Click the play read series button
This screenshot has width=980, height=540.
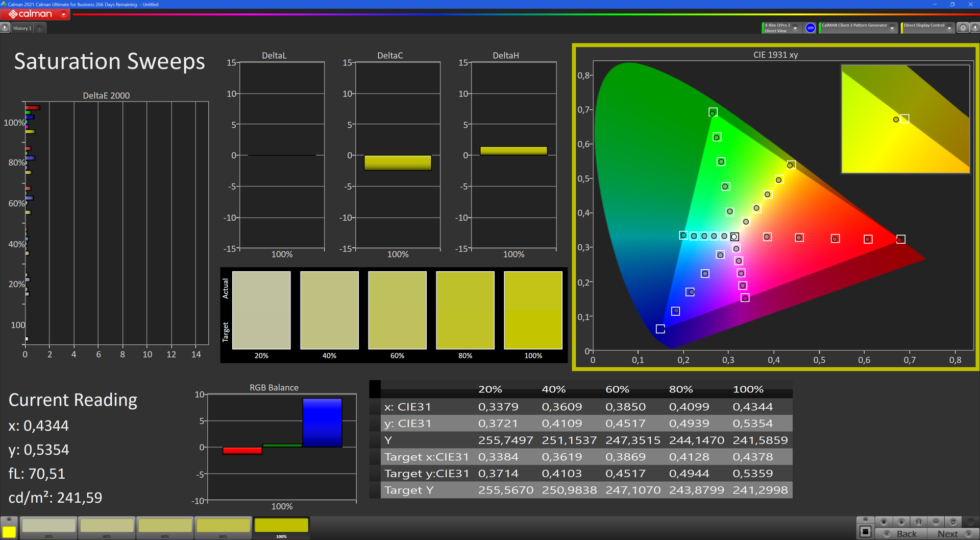tap(901, 522)
